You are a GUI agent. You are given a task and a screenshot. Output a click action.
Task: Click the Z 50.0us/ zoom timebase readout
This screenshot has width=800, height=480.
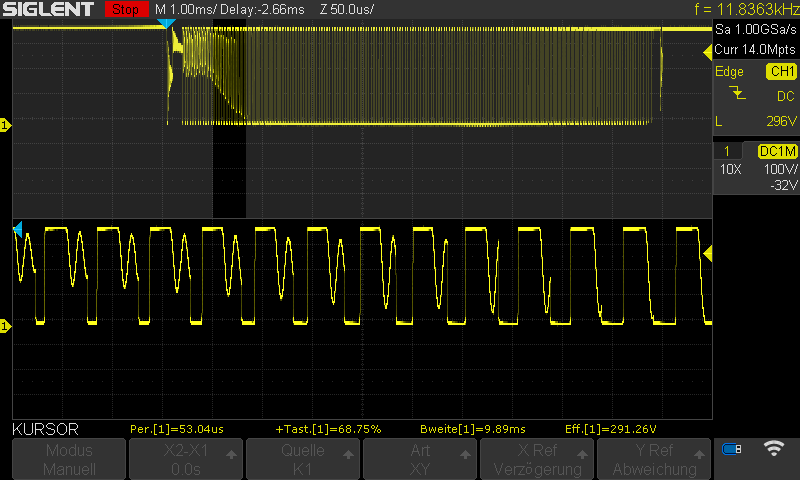click(x=347, y=9)
